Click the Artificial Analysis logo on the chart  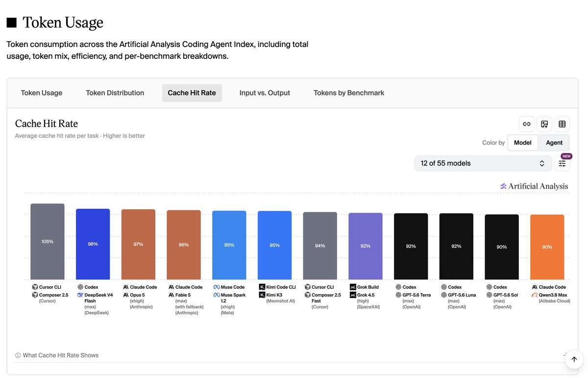coord(534,186)
